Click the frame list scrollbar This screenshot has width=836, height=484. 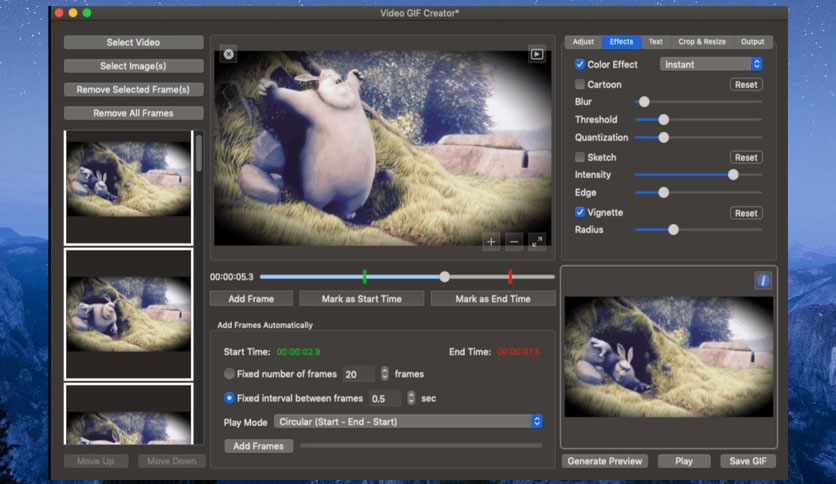click(x=199, y=154)
